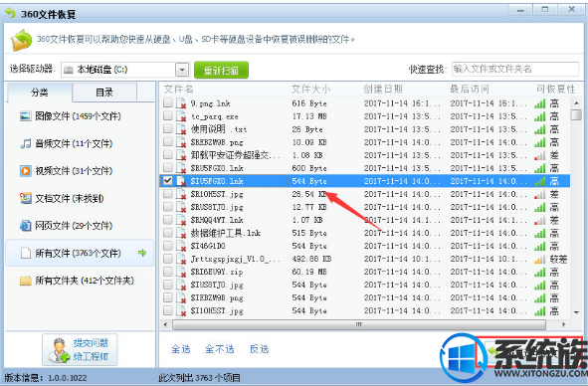Focus the 快速查找 search input field
Screen dimensions: 588x386
(x=515, y=69)
